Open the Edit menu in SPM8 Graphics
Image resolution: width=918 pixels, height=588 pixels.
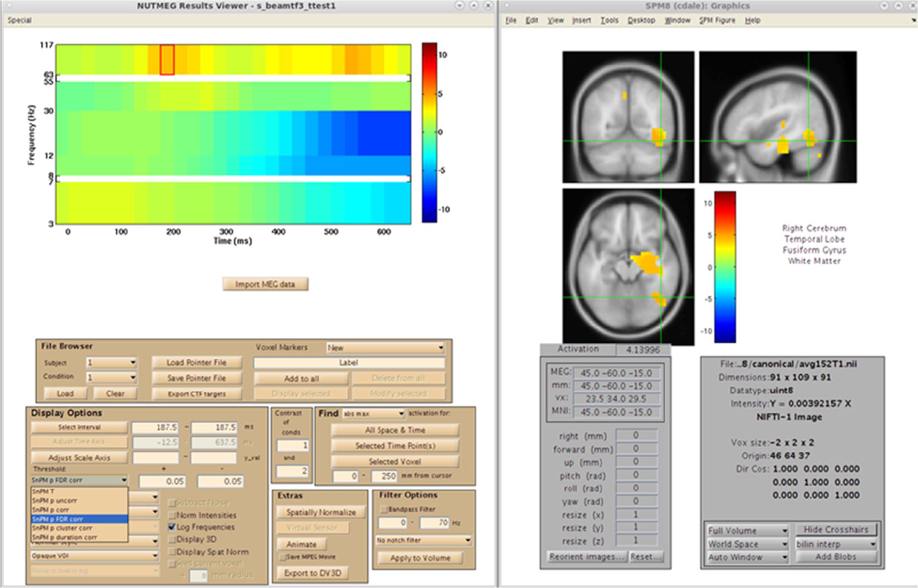(532, 21)
